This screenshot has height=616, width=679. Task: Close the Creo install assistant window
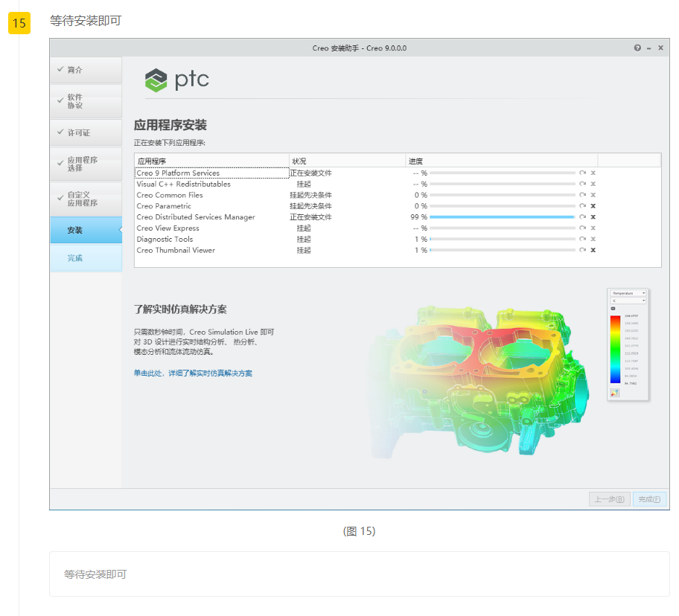661,48
